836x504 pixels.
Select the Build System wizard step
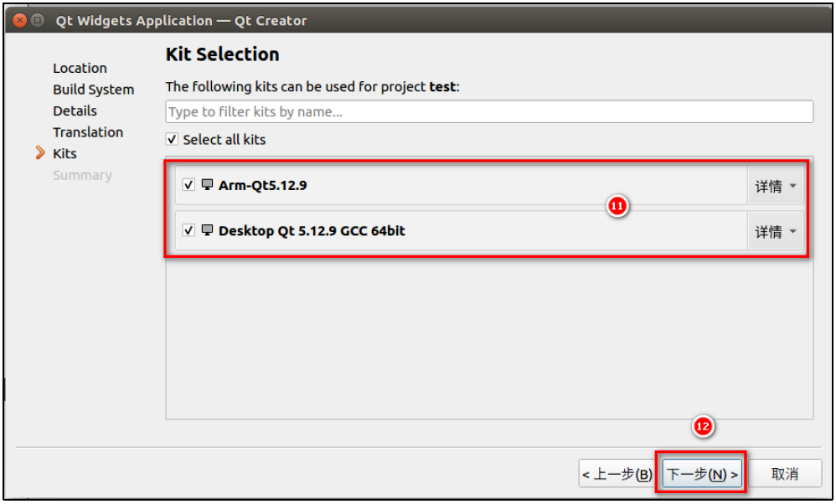[93, 90]
